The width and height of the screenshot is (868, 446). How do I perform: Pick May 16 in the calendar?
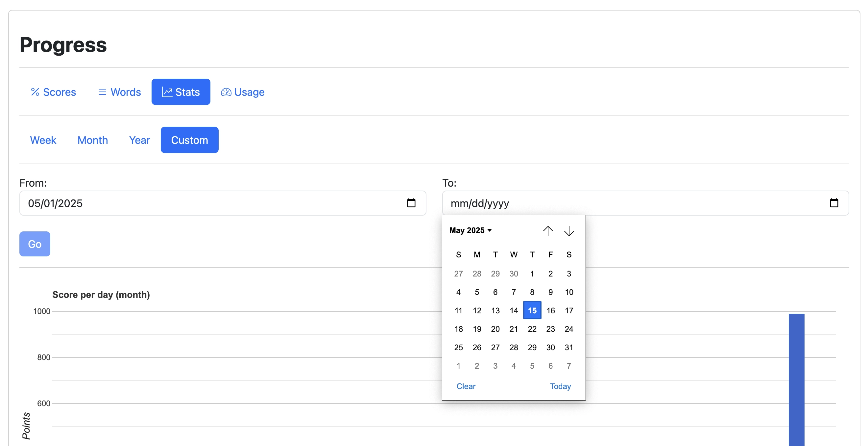551,310
